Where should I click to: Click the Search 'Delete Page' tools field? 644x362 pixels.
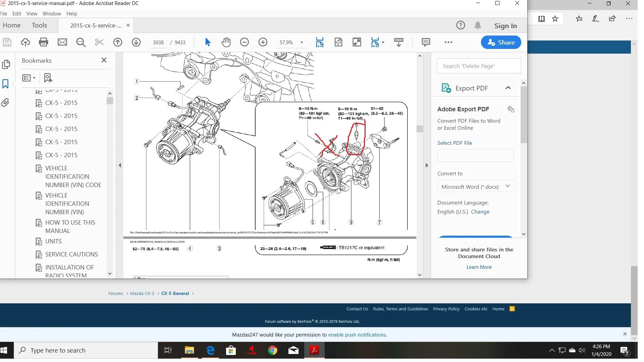click(479, 66)
